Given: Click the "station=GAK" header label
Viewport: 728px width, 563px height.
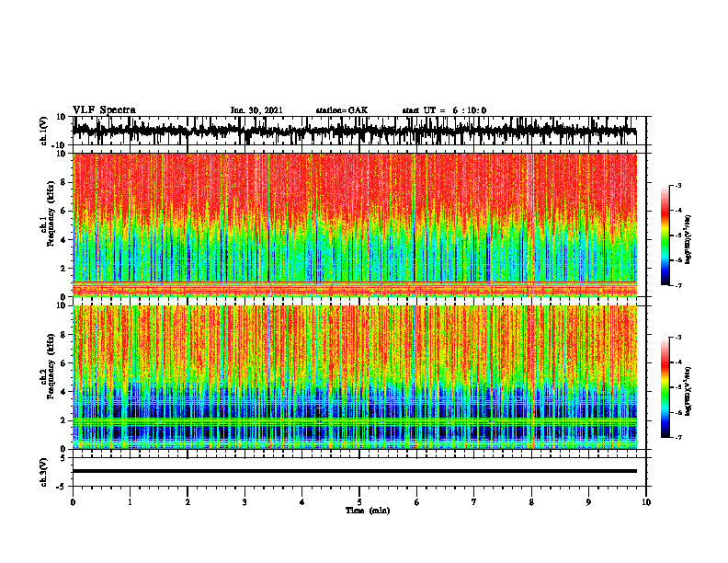Looking at the screenshot, I should click(x=342, y=110).
